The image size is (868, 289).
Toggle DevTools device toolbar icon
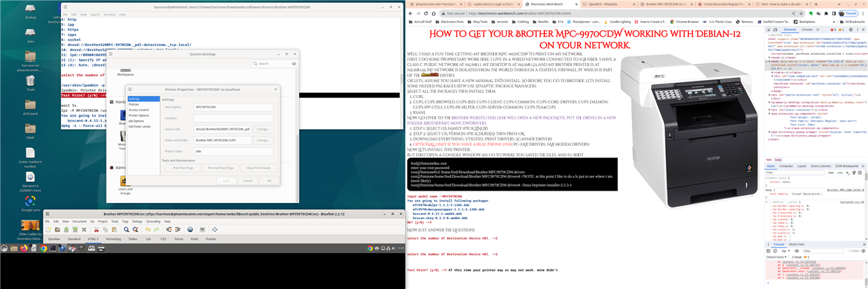click(776, 29)
